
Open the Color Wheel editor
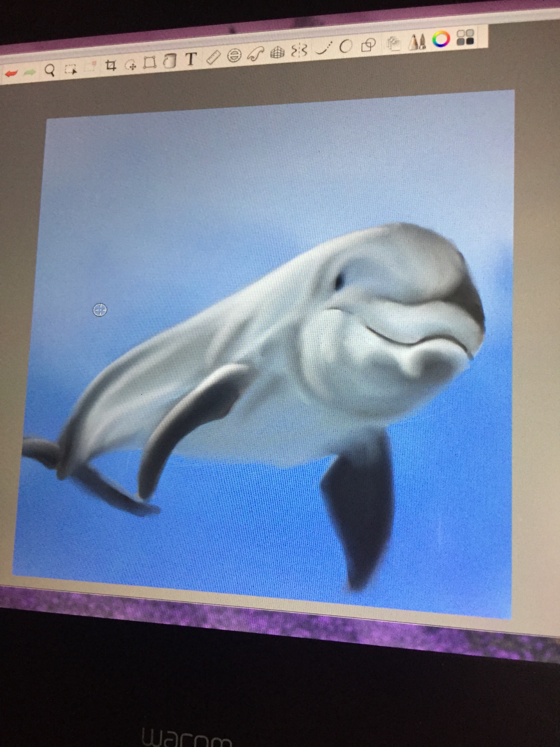pos(441,39)
